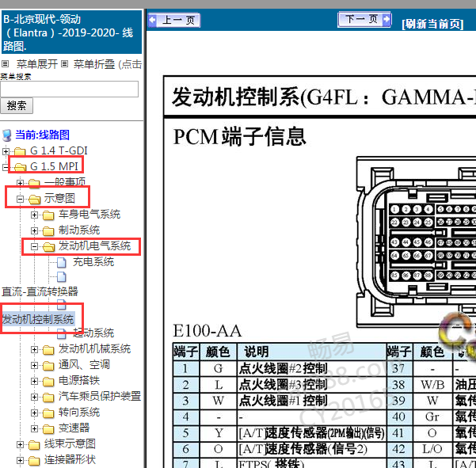Click the 刷新当前页 link
The image size is (476, 468).
point(432,24)
